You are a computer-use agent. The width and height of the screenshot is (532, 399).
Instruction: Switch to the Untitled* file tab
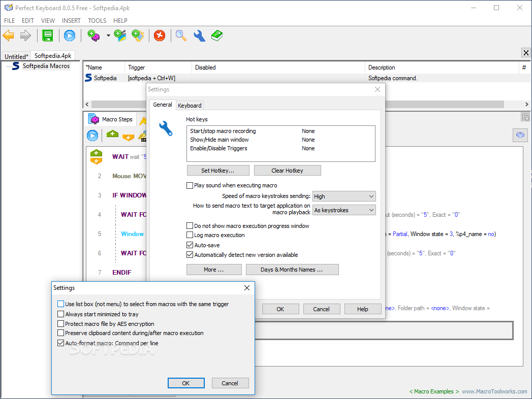pyautogui.click(x=16, y=56)
